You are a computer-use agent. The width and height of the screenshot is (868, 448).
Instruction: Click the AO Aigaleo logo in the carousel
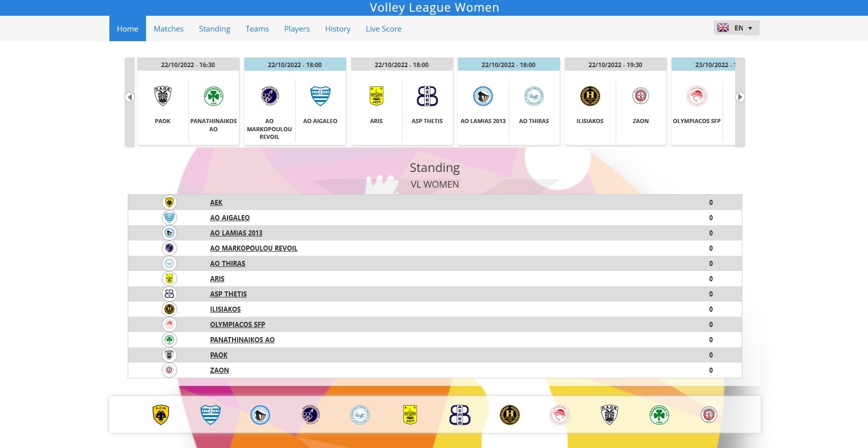321,96
